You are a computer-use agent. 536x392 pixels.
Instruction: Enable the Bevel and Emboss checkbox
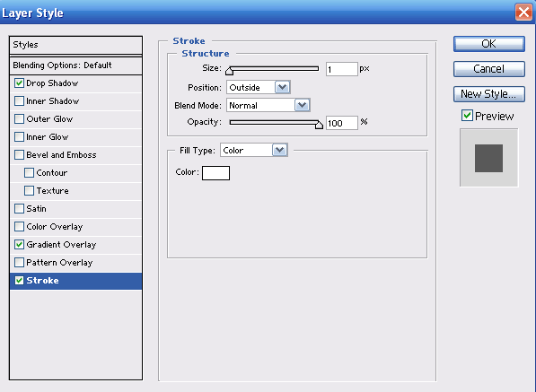point(19,154)
